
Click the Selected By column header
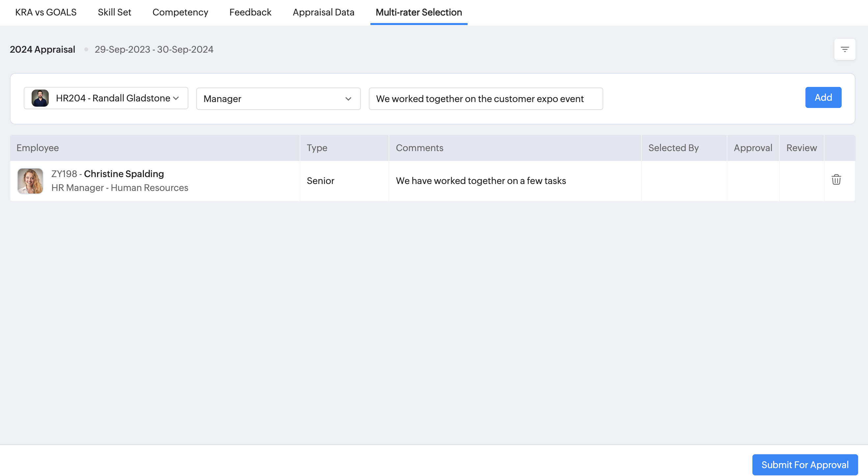pyautogui.click(x=673, y=148)
